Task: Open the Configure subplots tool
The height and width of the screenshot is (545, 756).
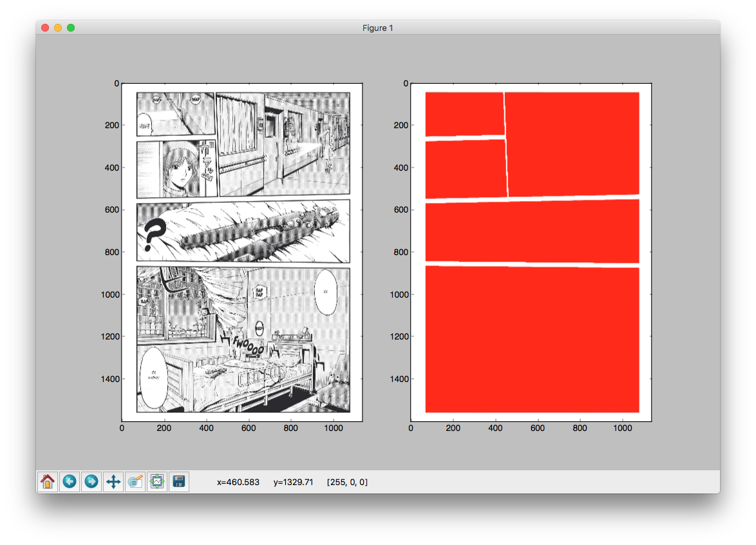Action: (x=157, y=481)
